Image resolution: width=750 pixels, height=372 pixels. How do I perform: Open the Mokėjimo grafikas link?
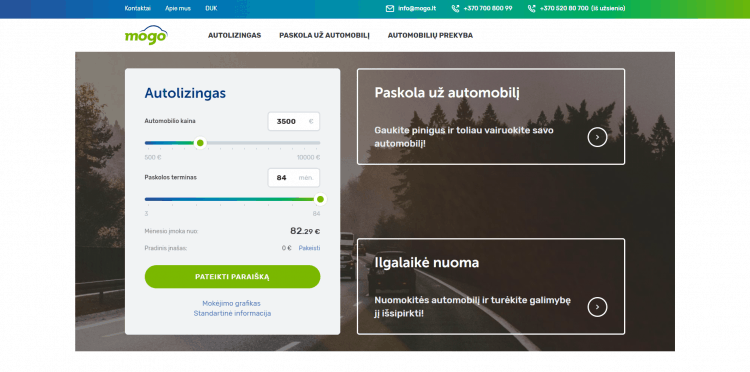[232, 304]
